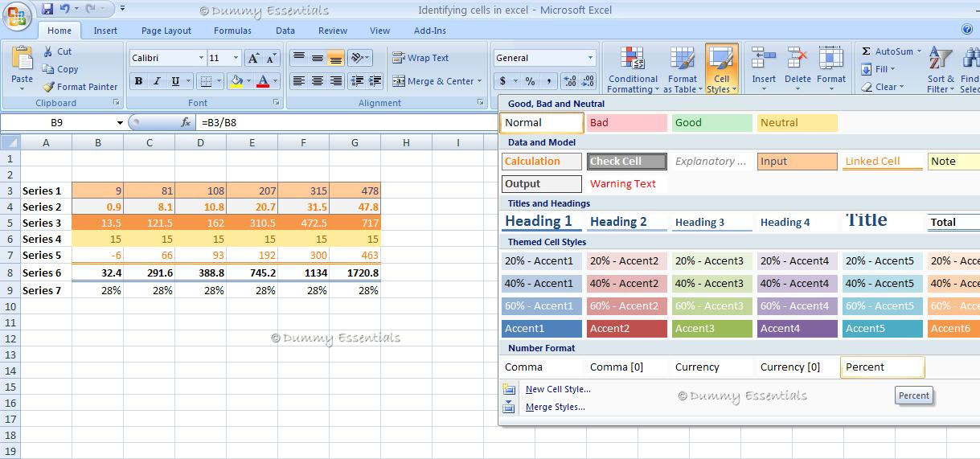Center text horizontally

coord(317,81)
